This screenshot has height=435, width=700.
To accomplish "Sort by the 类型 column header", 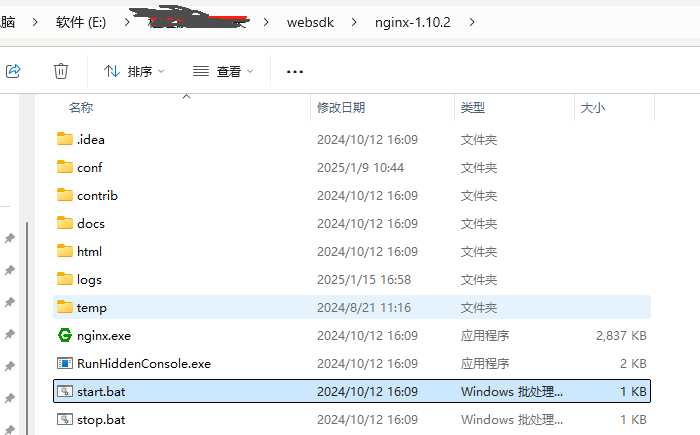I will click(x=472, y=108).
